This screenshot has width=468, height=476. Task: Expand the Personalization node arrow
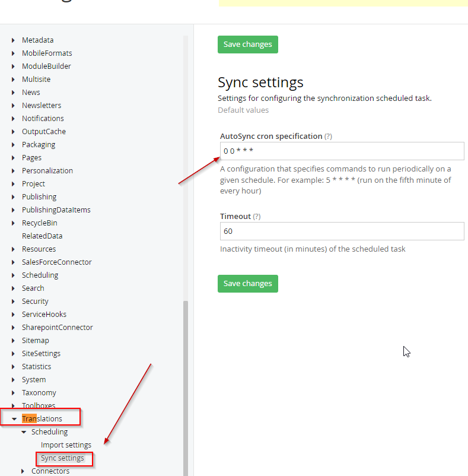[13, 170]
